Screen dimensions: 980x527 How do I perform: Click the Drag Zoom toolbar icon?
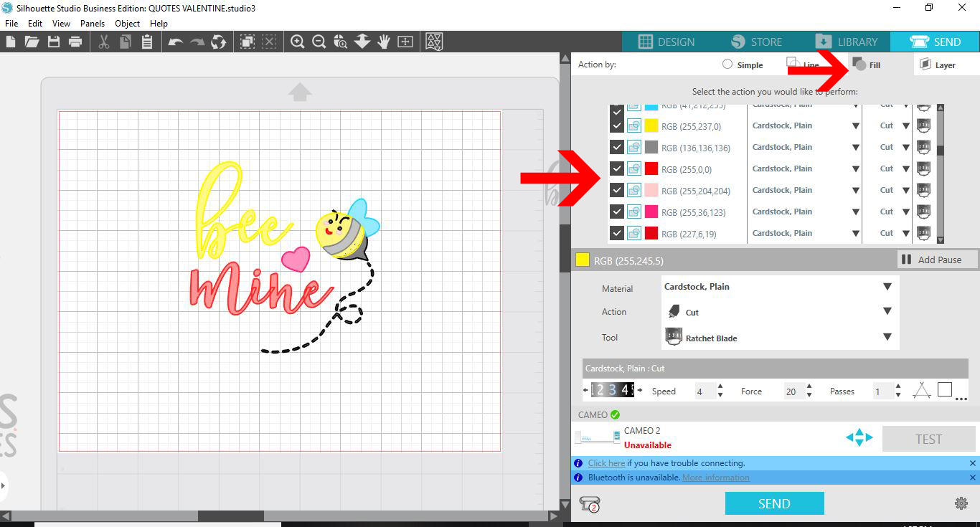(x=340, y=41)
